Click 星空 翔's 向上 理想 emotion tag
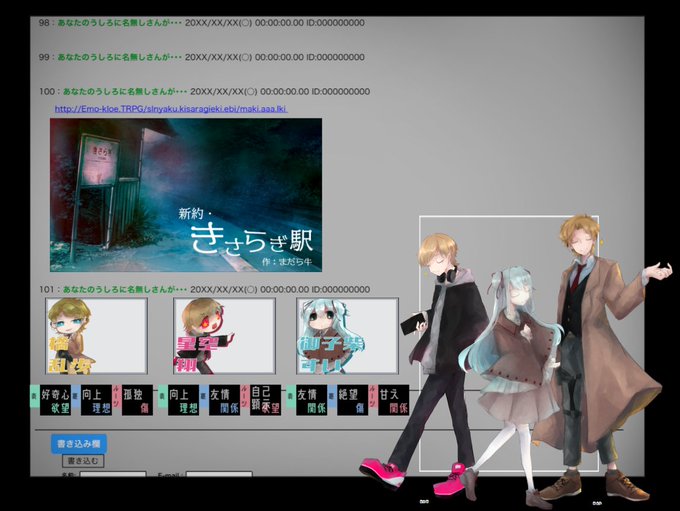 [183, 400]
